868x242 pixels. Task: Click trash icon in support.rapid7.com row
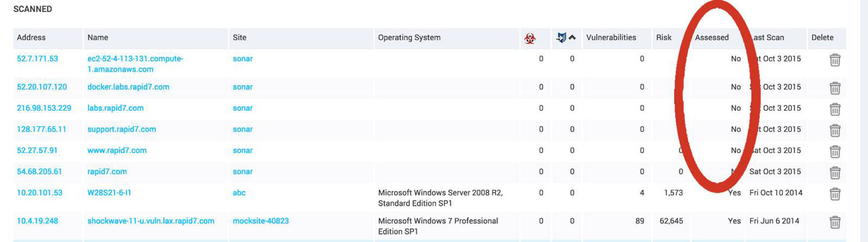click(835, 130)
